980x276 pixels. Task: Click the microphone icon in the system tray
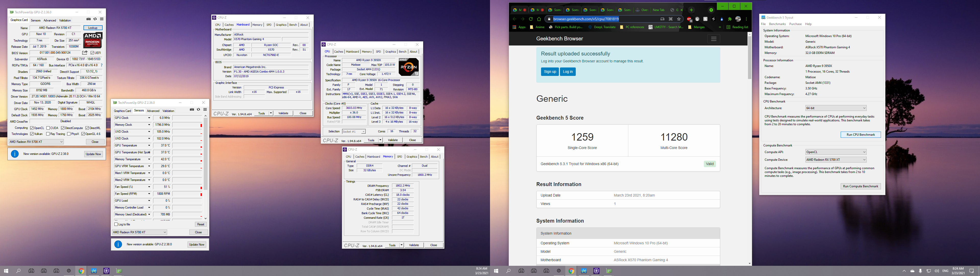pyautogui.click(x=920, y=271)
